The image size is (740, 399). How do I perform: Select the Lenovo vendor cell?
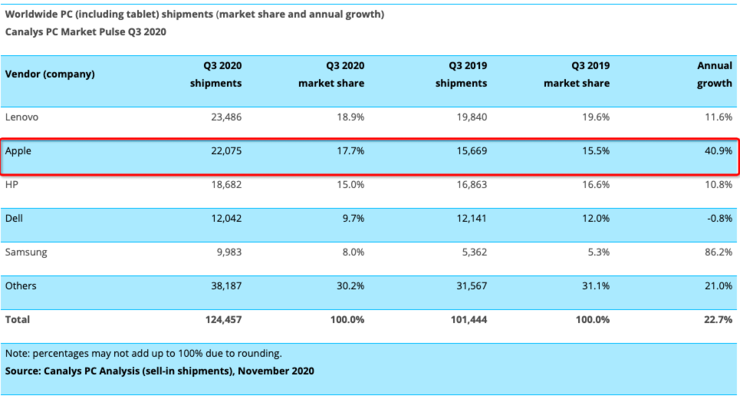(22, 117)
